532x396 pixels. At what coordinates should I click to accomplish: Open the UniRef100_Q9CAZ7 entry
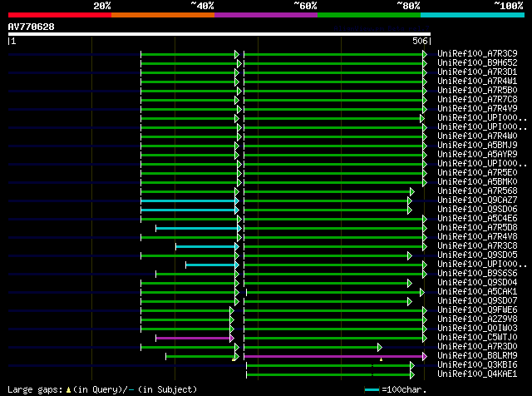[477, 200]
